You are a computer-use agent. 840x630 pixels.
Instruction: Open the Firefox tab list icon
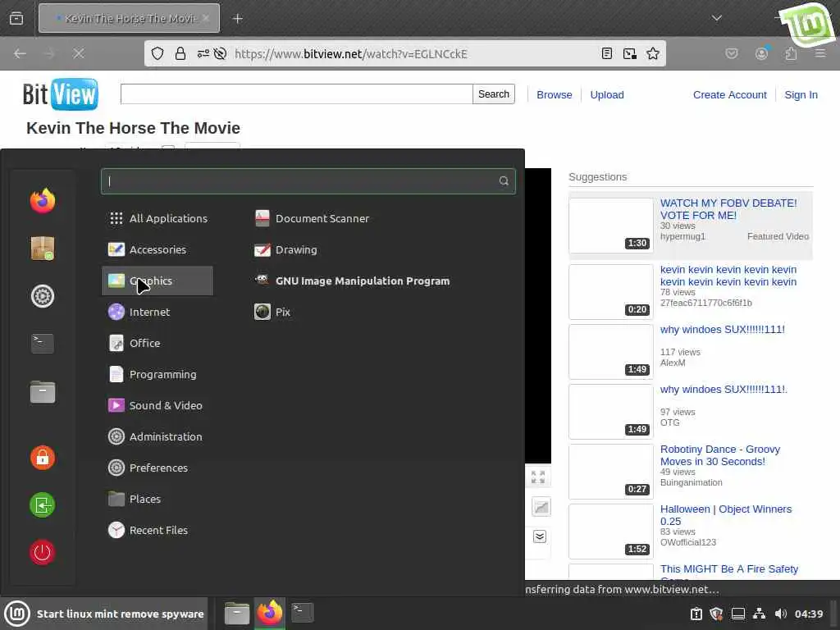click(16, 18)
